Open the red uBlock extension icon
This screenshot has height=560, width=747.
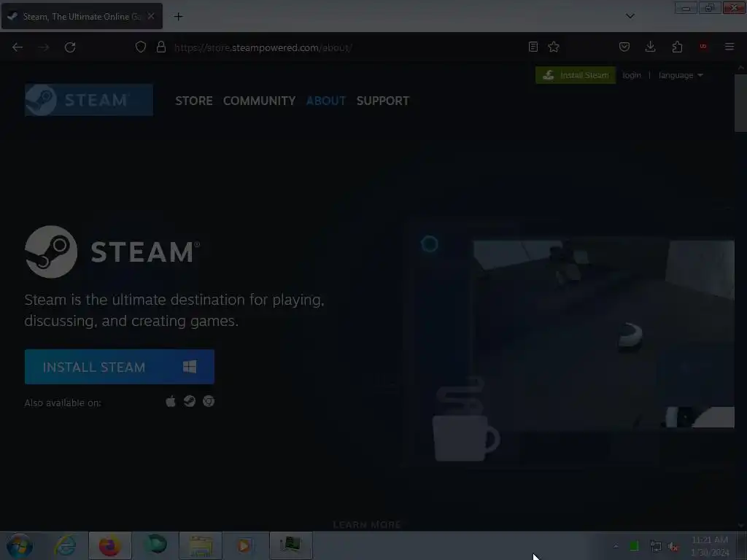(703, 47)
